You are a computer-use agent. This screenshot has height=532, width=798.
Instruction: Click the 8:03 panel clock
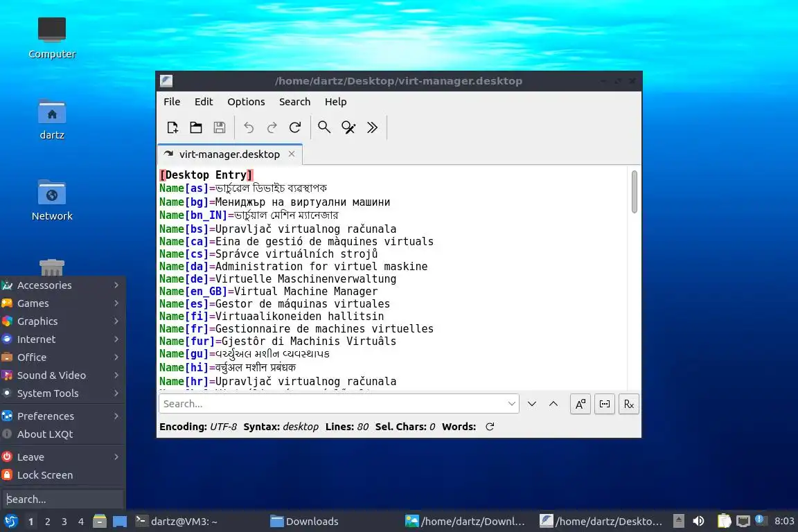783,522
